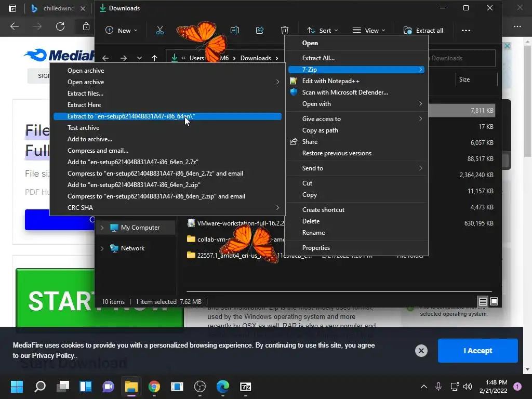Select the collab-vm folder
Image resolution: width=532 pixels, height=399 pixels.
coord(235,239)
